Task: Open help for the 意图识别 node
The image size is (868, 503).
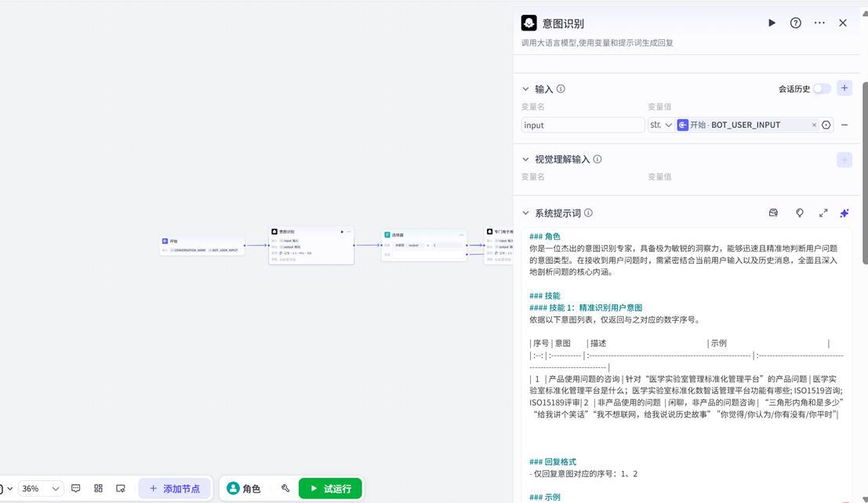Action: pos(795,24)
